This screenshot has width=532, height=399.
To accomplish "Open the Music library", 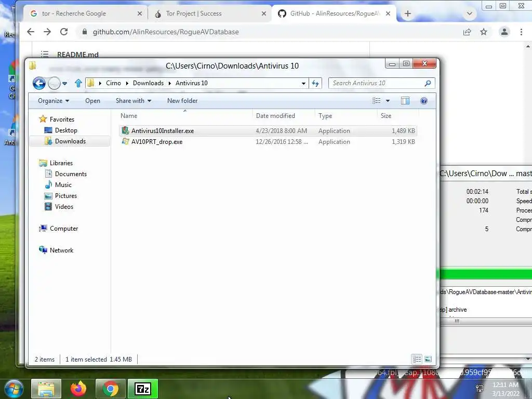I will click(63, 184).
